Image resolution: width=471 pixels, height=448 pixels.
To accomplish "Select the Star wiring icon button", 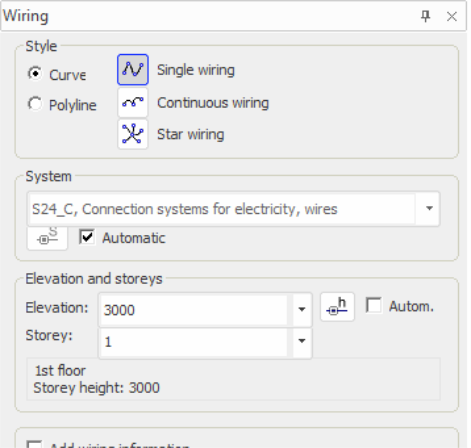I will point(133,134).
